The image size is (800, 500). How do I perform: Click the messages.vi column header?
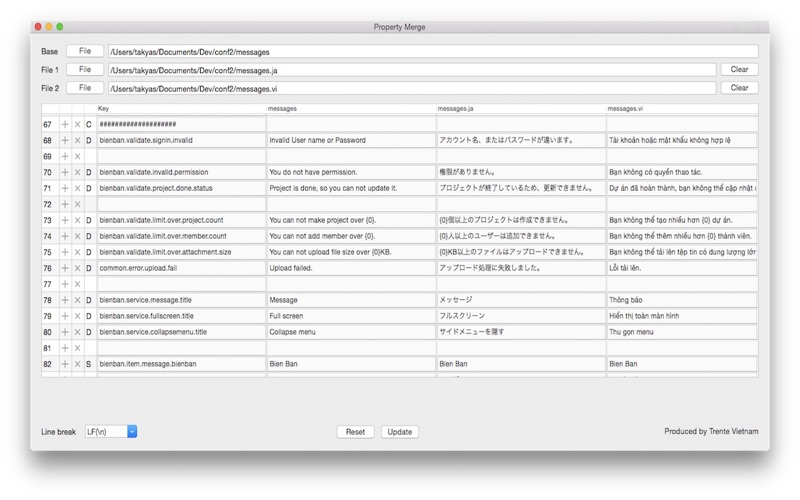(x=682, y=109)
